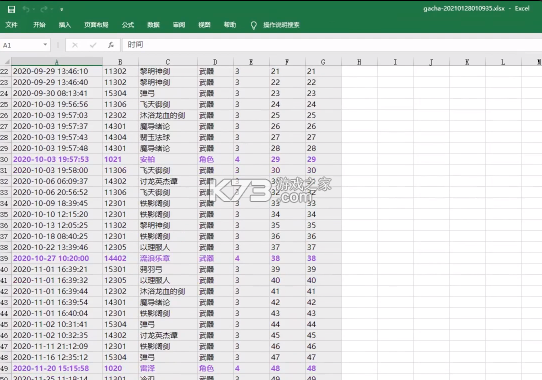Select column A header
This screenshot has width=542, height=380.
(57, 62)
